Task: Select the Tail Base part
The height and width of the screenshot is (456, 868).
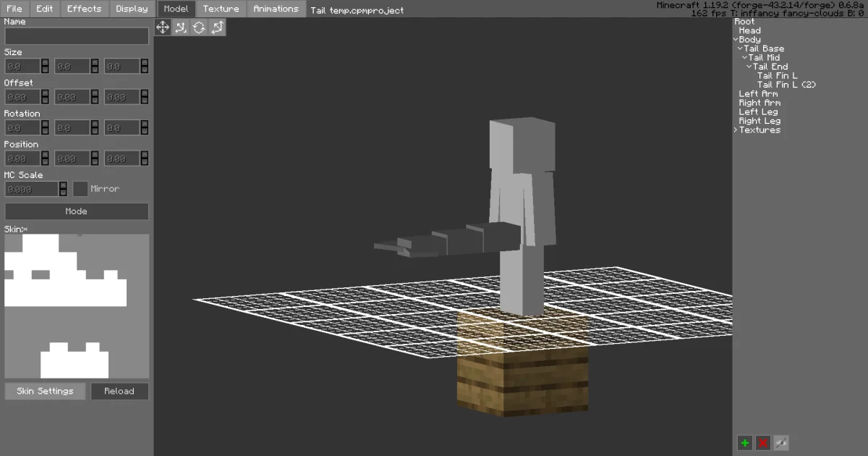Action: 764,48
